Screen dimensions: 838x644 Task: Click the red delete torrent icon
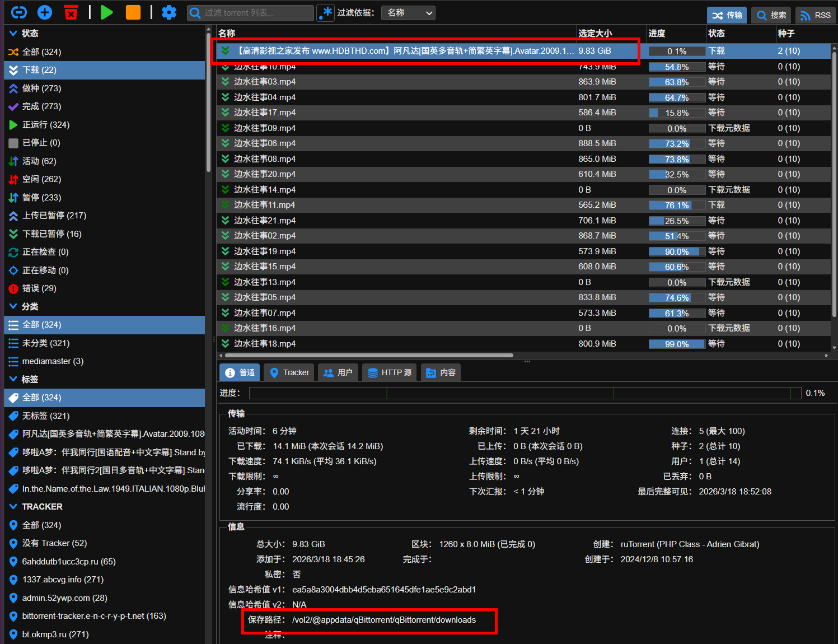tap(71, 12)
